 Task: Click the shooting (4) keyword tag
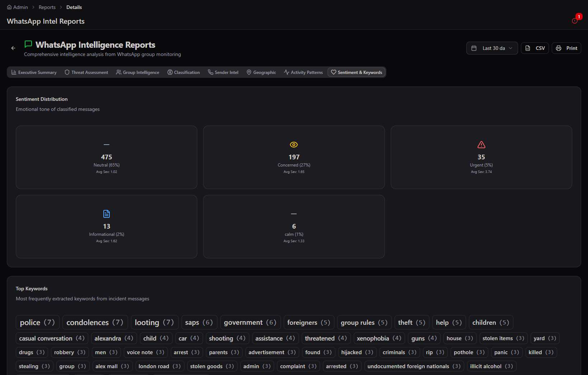tap(227, 338)
